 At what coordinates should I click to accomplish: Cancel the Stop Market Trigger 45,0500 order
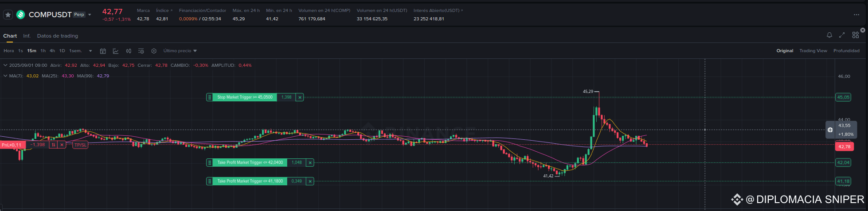(300, 97)
